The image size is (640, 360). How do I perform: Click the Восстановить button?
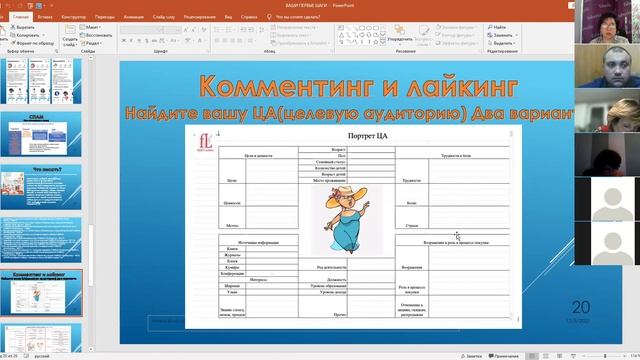(x=96, y=35)
